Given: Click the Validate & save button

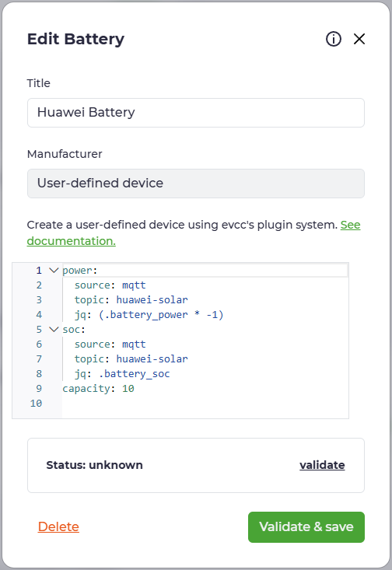Looking at the screenshot, I should click(x=306, y=527).
